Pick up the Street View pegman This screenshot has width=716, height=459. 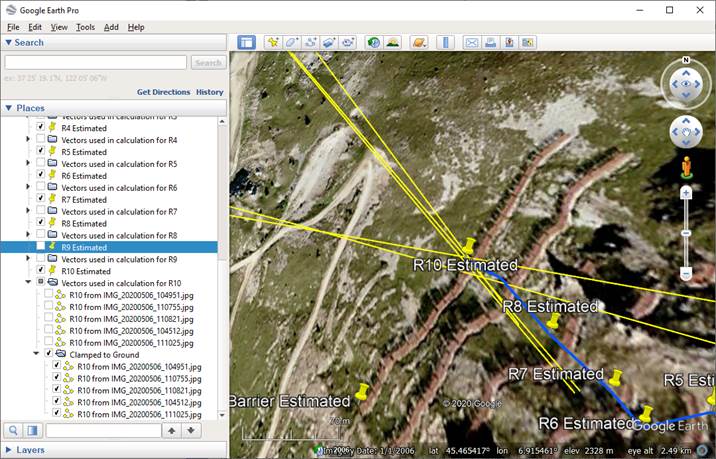click(x=686, y=167)
